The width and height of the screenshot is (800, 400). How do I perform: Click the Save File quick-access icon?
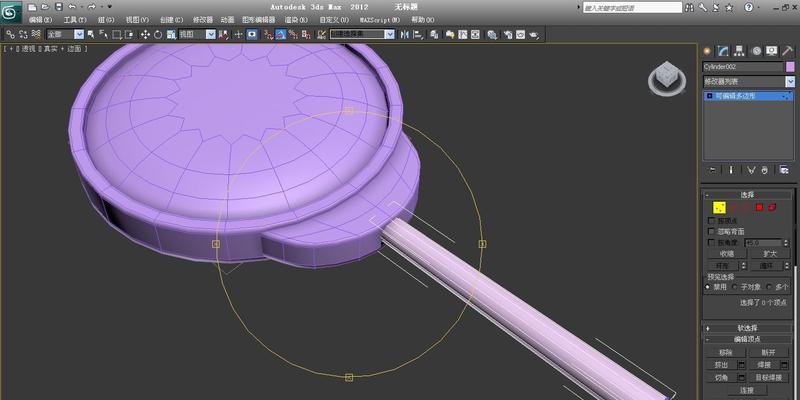(59, 7)
